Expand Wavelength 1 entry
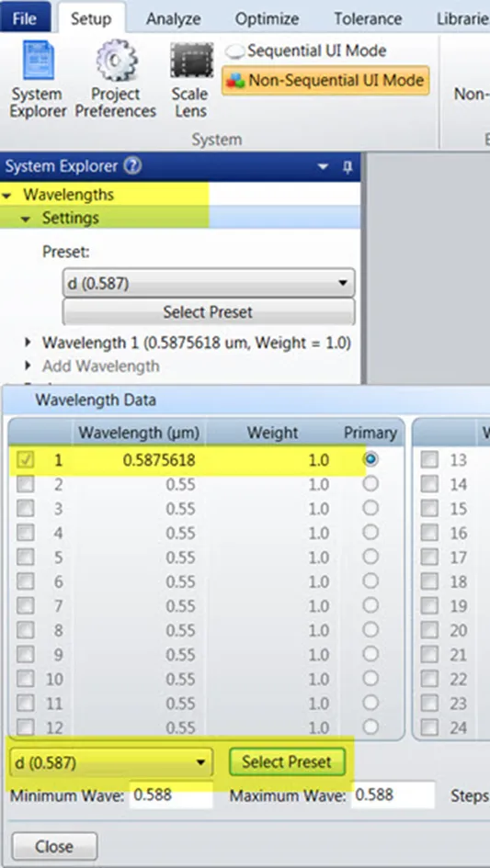The width and height of the screenshot is (490, 868). tap(28, 344)
